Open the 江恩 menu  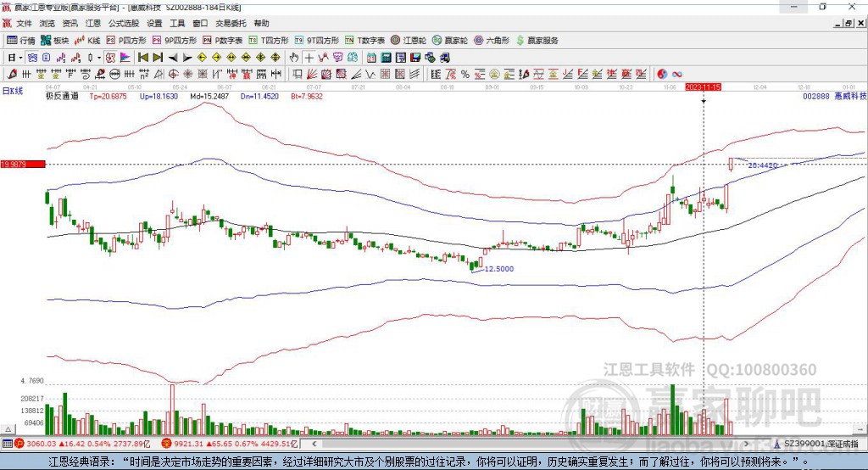click(x=93, y=23)
